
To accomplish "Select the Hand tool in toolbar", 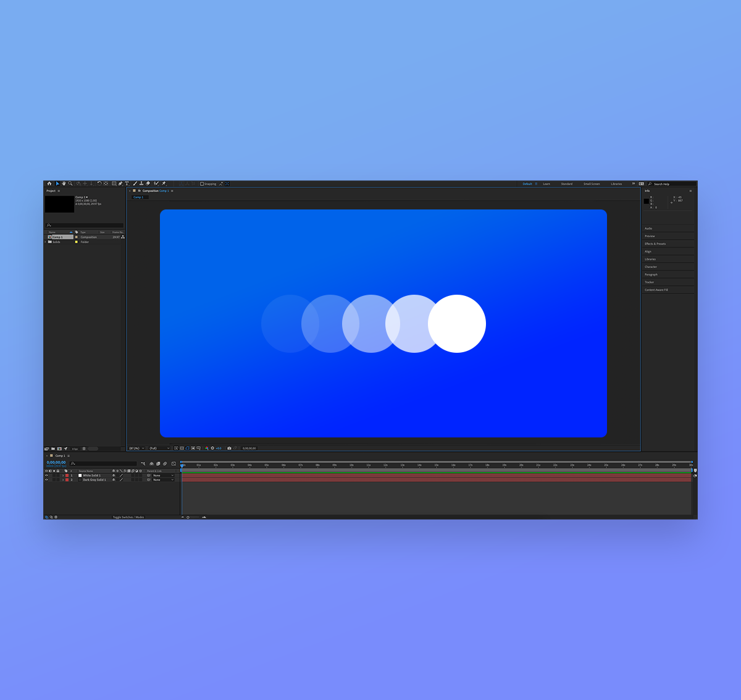I will [64, 183].
